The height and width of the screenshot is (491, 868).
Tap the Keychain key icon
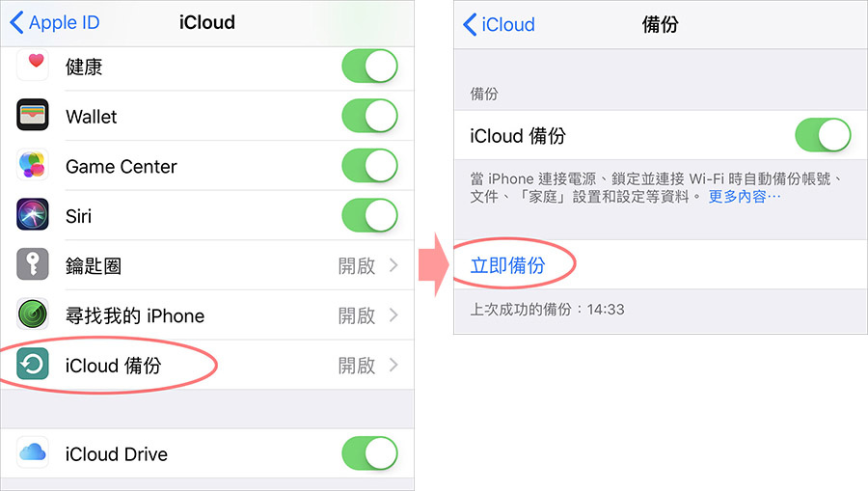click(33, 264)
